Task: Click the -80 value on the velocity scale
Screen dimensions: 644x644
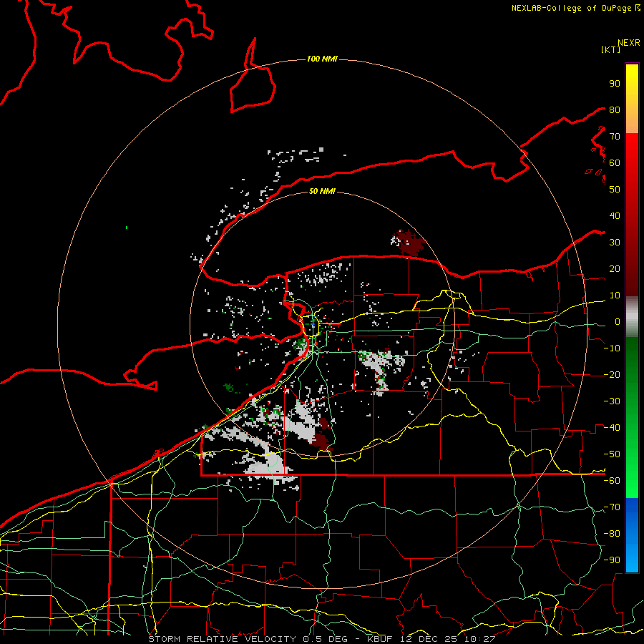Action: tap(612, 534)
